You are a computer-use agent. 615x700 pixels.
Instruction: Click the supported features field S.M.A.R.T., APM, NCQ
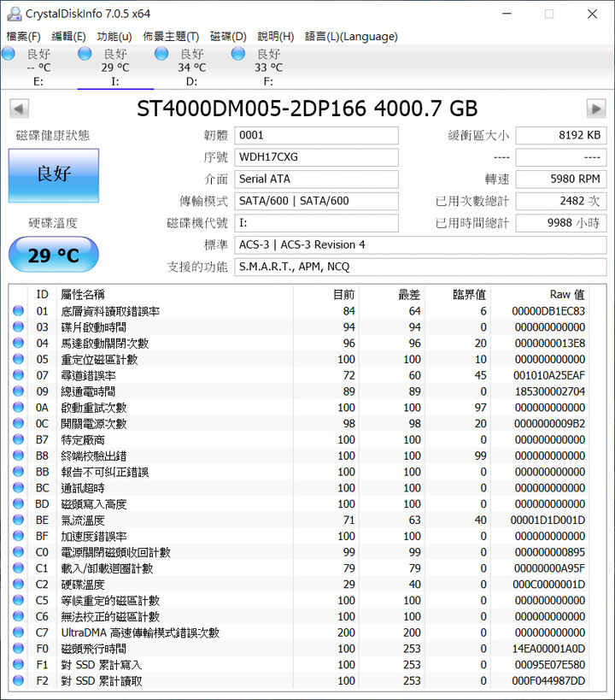[x=420, y=267]
